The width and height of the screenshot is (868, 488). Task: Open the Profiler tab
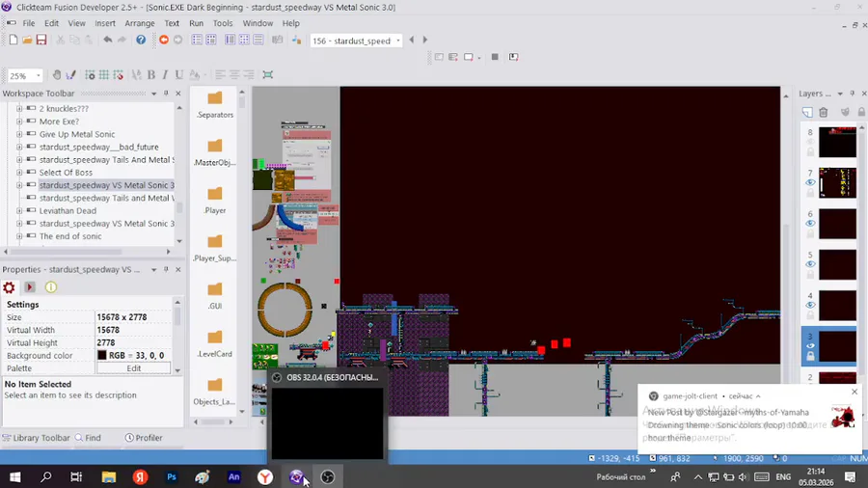144,438
